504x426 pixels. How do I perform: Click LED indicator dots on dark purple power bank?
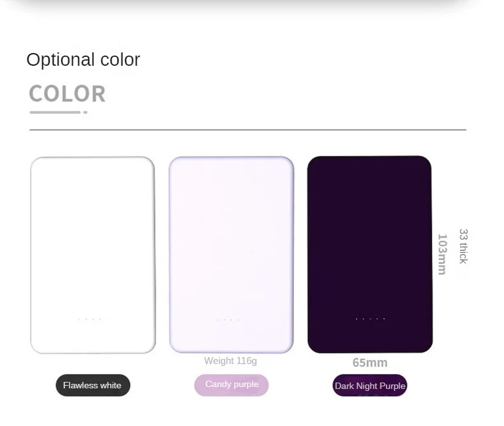[370, 319]
